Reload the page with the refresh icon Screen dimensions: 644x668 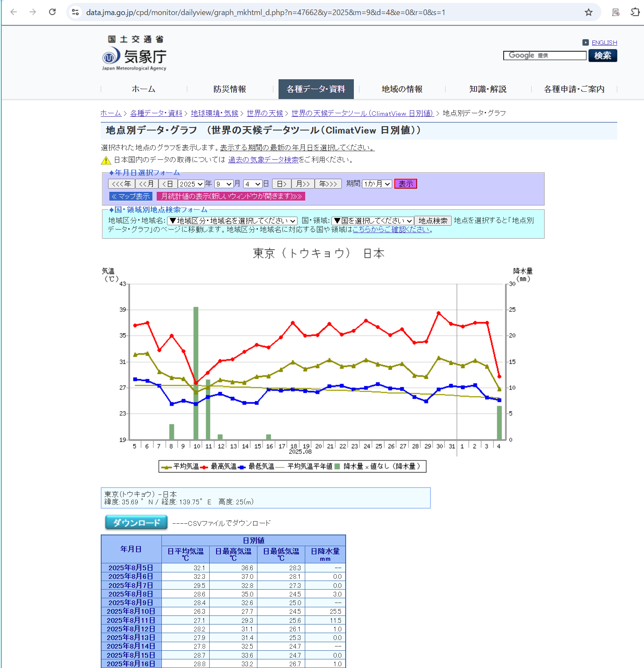tap(52, 12)
